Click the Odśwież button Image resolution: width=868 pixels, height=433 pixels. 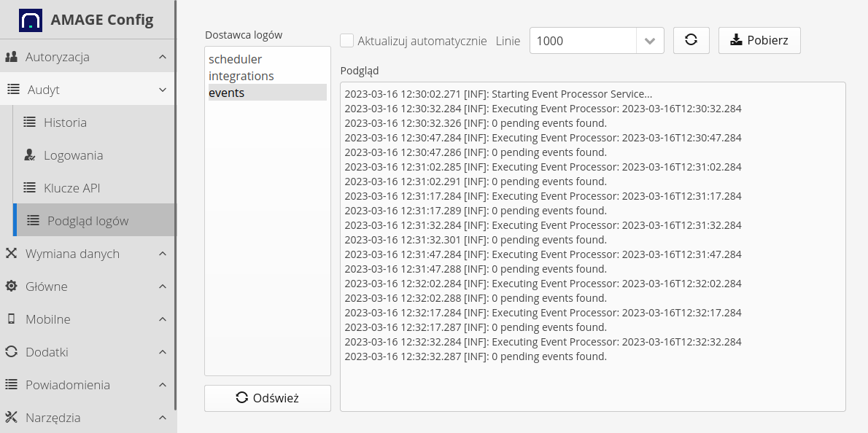click(x=267, y=398)
